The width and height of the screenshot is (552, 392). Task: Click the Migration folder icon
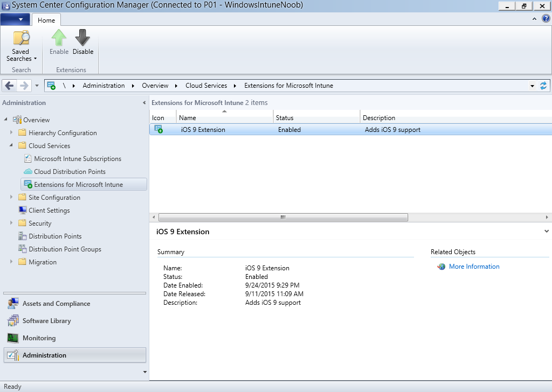pos(23,262)
